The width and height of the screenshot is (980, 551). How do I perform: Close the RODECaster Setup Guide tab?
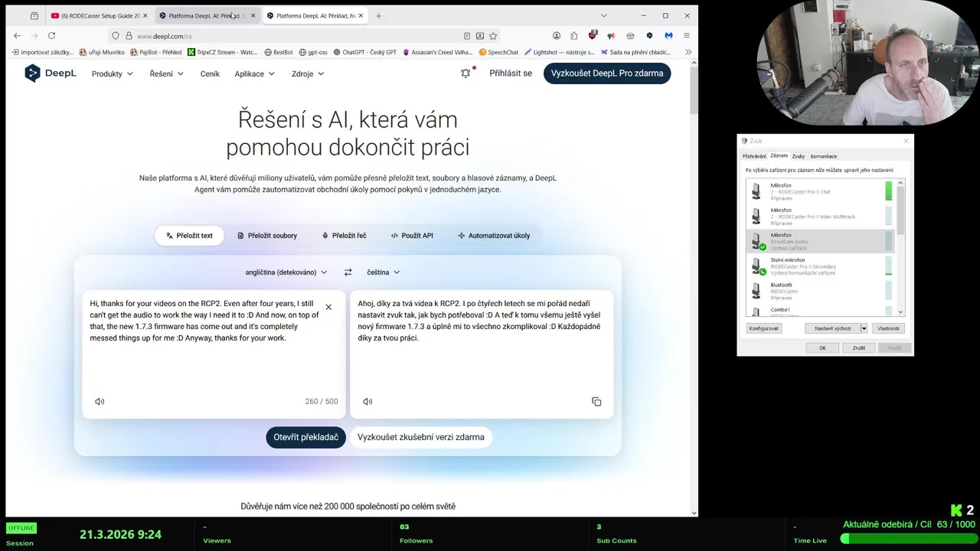(145, 15)
